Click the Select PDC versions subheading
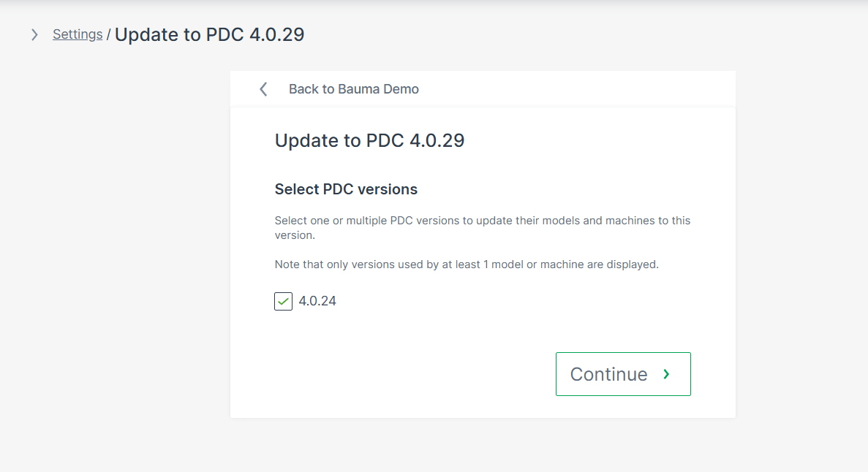 [346, 189]
